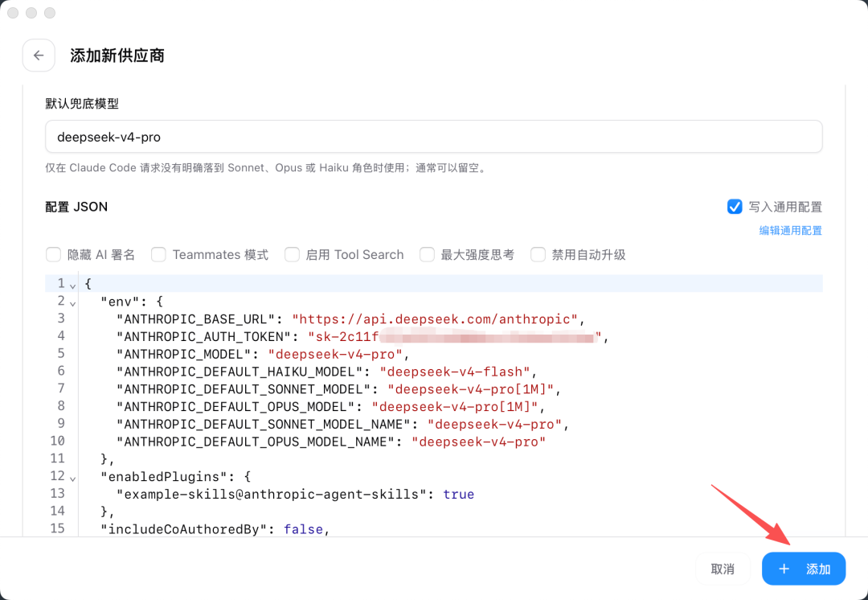Click the true value on line 13
Screen dimensions: 868x600
click(458, 494)
